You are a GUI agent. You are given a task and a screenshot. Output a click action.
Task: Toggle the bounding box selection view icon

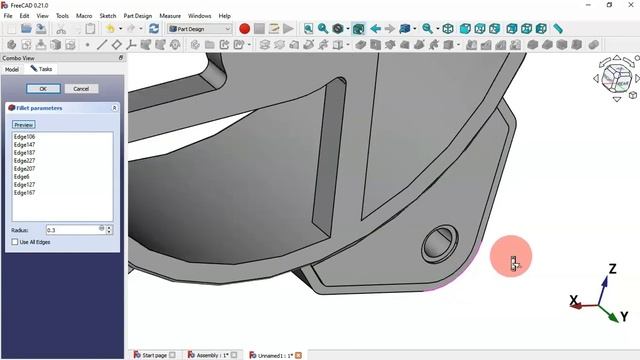358,29
